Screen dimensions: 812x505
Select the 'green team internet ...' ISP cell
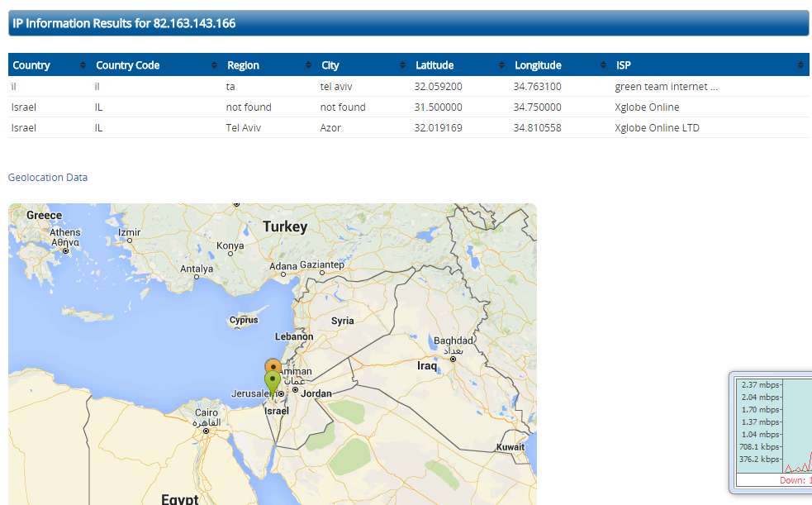click(666, 87)
